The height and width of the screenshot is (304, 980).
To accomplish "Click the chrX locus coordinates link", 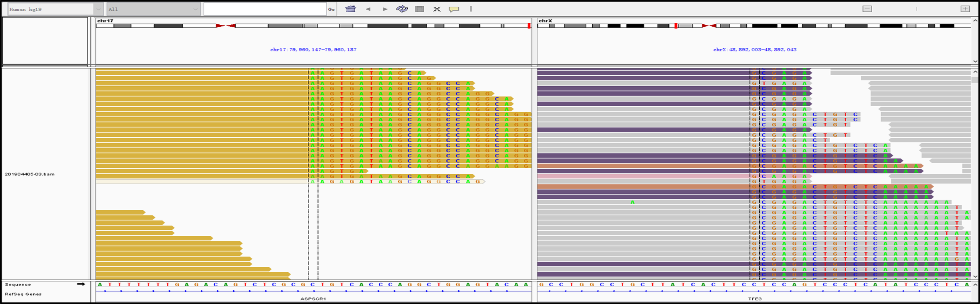I will pyautogui.click(x=755, y=50).
